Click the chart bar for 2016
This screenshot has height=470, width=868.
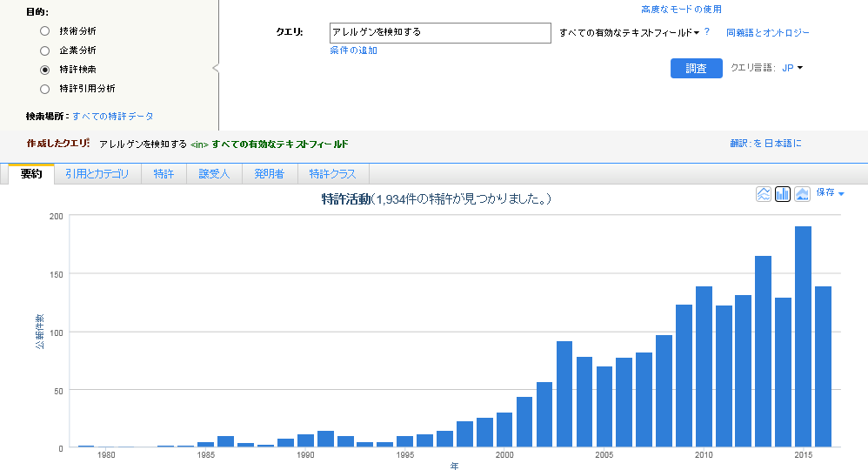click(823, 366)
